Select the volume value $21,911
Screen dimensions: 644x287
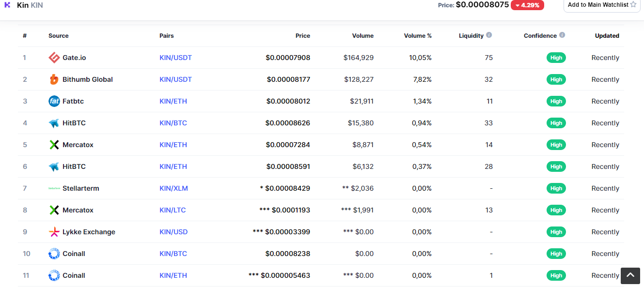[x=362, y=101]
